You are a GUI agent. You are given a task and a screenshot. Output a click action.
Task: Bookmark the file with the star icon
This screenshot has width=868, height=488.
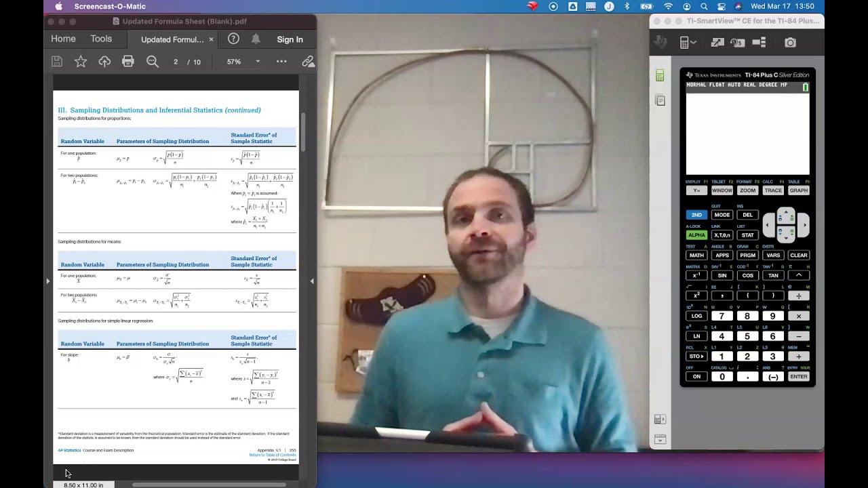[x=81, y=62]
